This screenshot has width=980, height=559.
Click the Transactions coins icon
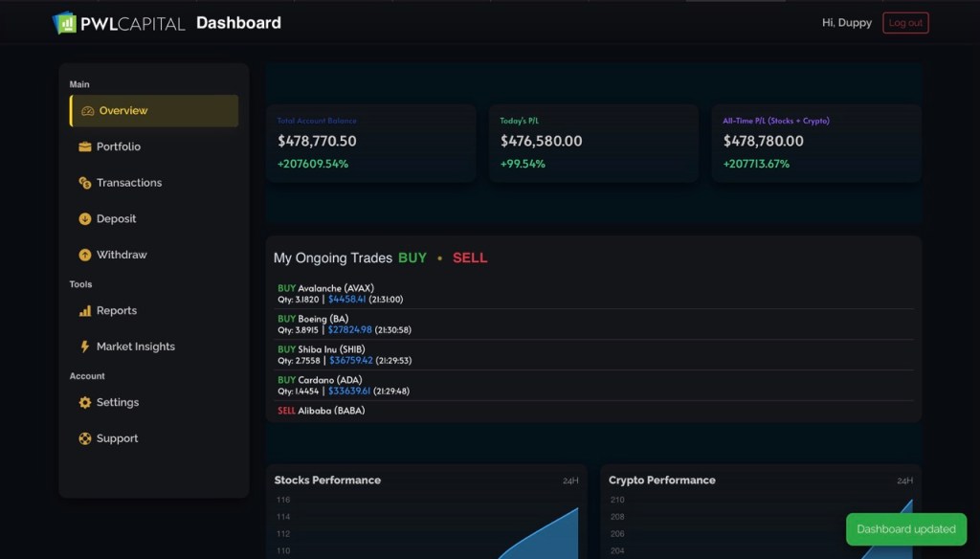click(x=85, y=183)
